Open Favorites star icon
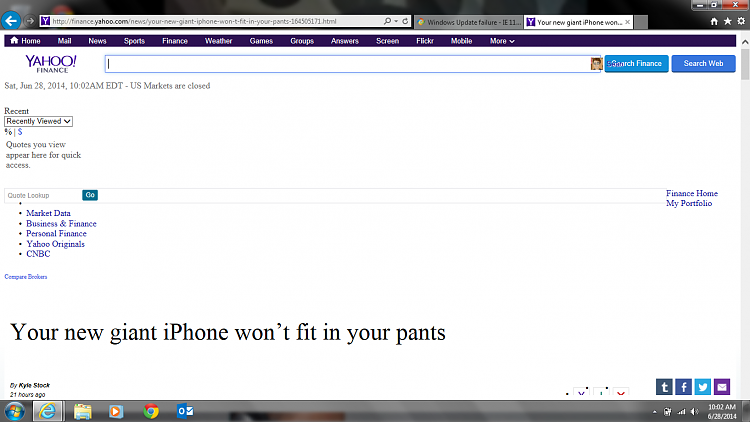This screenshot has width=750, height=422. pos(728,21)
